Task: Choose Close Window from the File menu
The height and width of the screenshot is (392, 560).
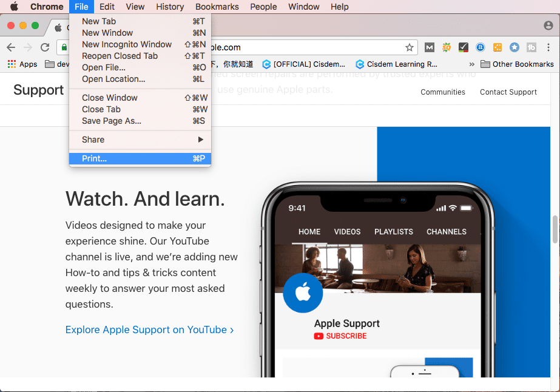Action: click(140, 98)
